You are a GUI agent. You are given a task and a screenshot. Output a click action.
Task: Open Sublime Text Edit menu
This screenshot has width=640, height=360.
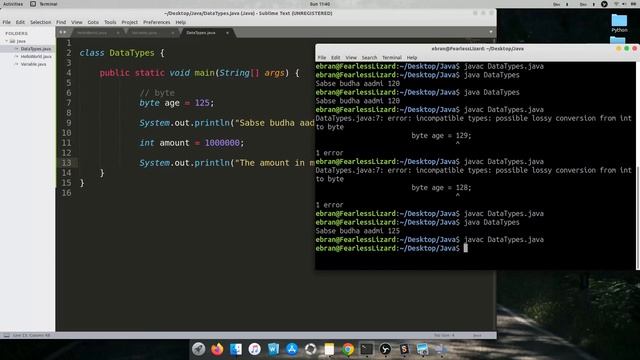tap(20, 22)
